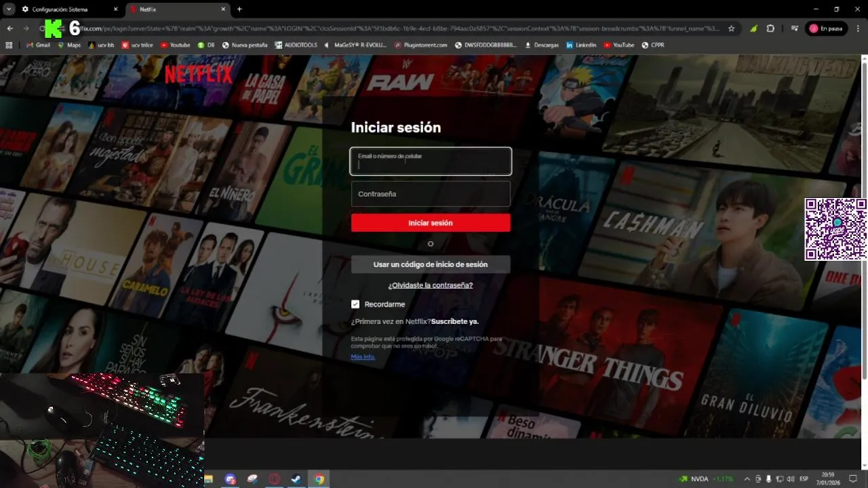This screenshot has width=868, height=488.
Task: Open File Explorer from the taskbar
Action: click(209, 479)
